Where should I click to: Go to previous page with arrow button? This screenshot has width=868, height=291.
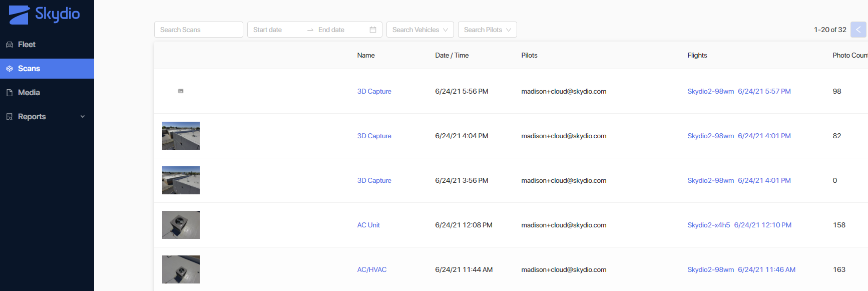858,30
